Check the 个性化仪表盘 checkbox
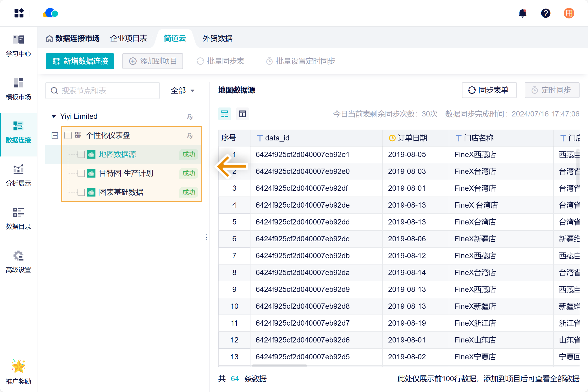588x392 pixels. pyautogui.click(x=68, y=135)
